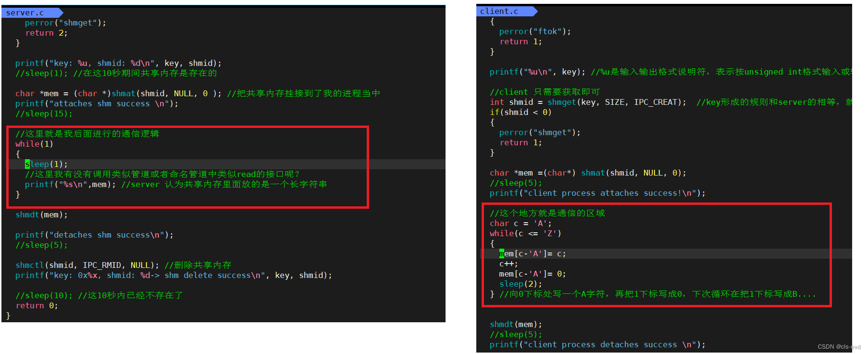Click the 'char *mem =(char*) shmat' line in client.c
The width and height of the screenshot is (868, 354).
(588, 173)
